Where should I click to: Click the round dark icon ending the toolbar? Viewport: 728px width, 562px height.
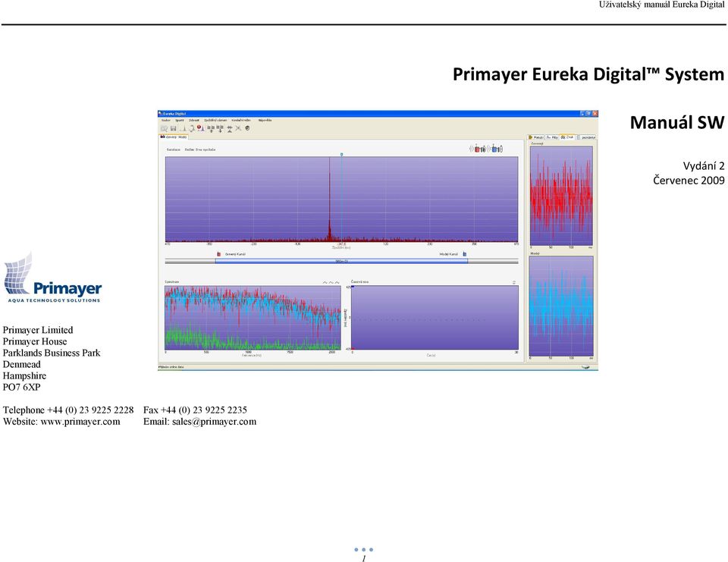247,128
